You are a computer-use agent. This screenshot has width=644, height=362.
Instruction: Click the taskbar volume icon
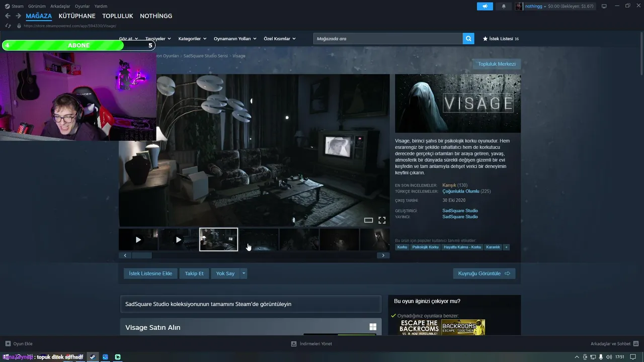tap(609, 357)
